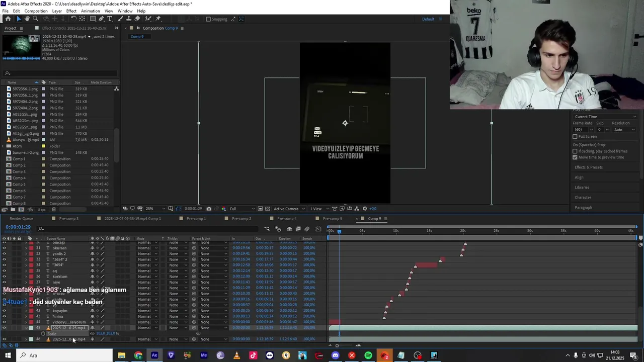644x362 pixels.
Task: Select the Horizontal Type tool
Action: pyautogui.click(x=110, y=19)
